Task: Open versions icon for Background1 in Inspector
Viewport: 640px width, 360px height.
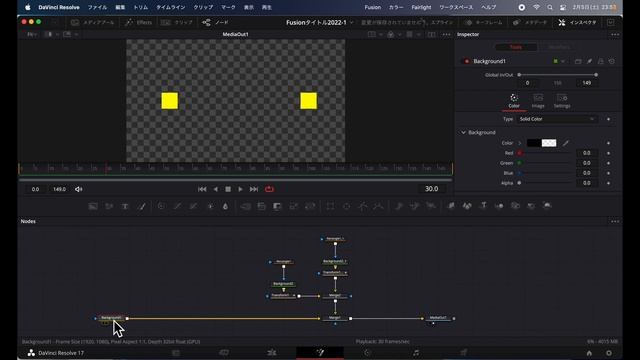Action: [x=578, y=61]
